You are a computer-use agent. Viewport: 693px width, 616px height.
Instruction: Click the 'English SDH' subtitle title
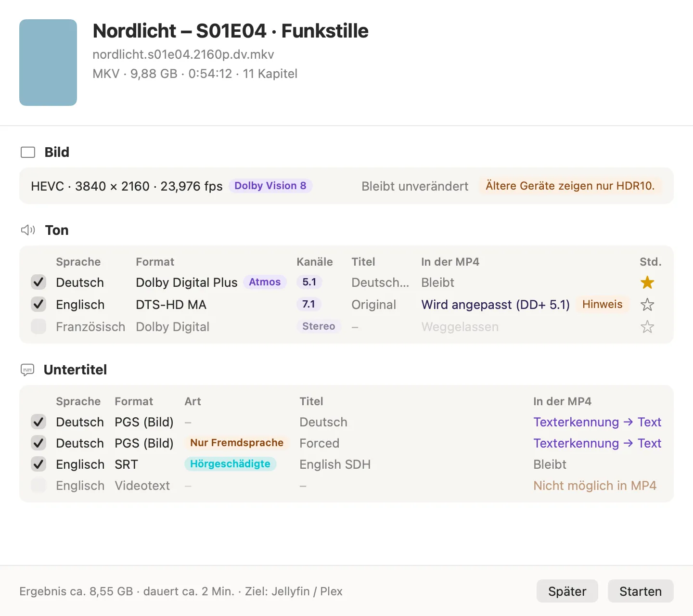(x=335, y=464)
